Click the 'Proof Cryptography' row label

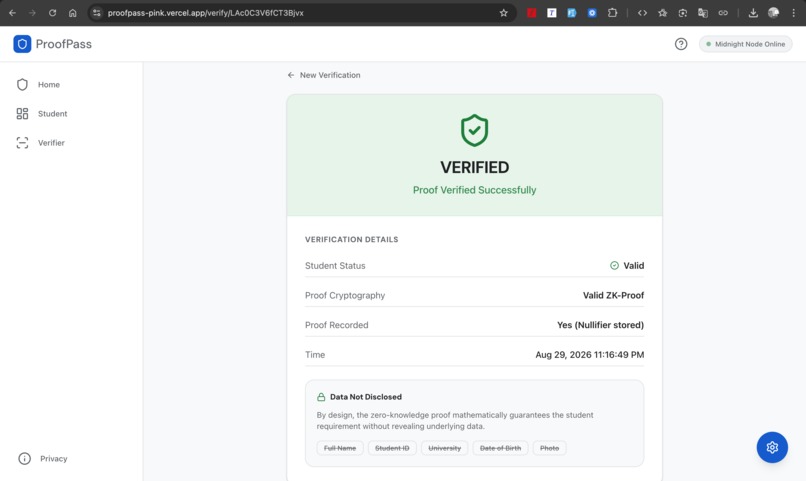[345, 295]
